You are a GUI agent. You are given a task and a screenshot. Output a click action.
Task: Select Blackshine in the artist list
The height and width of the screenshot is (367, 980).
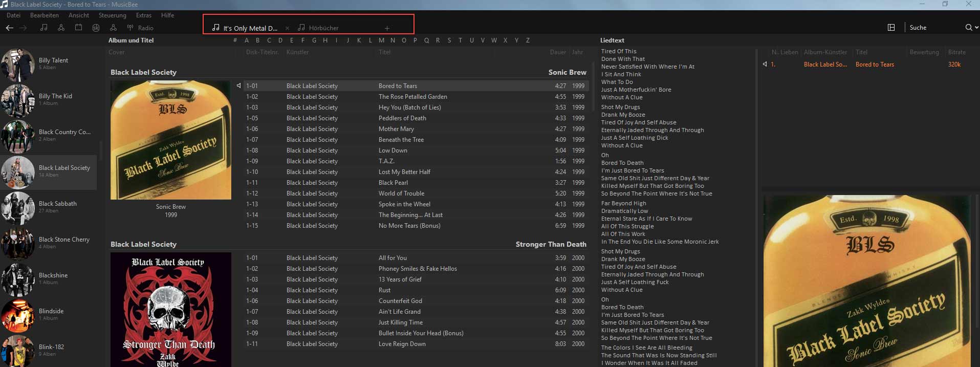pyautogui.click(x=49, y=278)
